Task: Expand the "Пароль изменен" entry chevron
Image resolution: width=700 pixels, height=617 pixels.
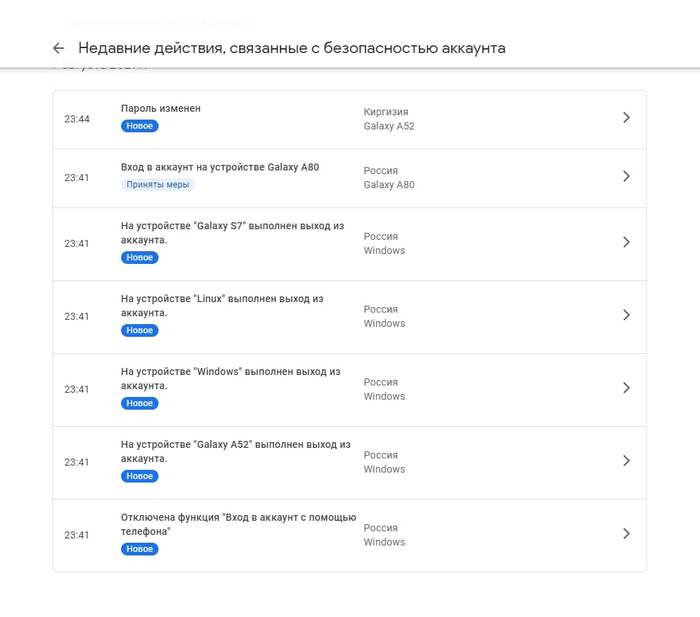Action: [626, 118]
